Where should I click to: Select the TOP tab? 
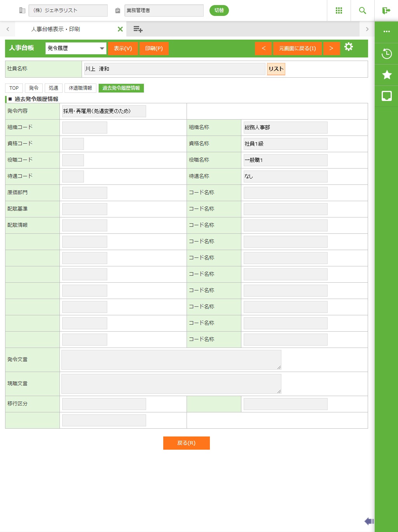(14, 88)
